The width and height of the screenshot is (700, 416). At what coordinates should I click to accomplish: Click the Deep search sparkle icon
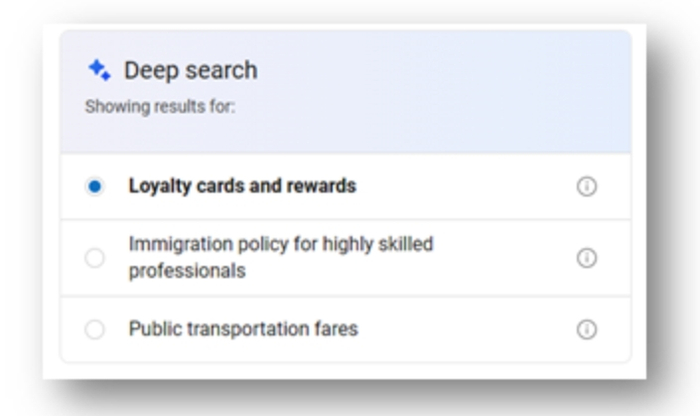click(99, 70)
